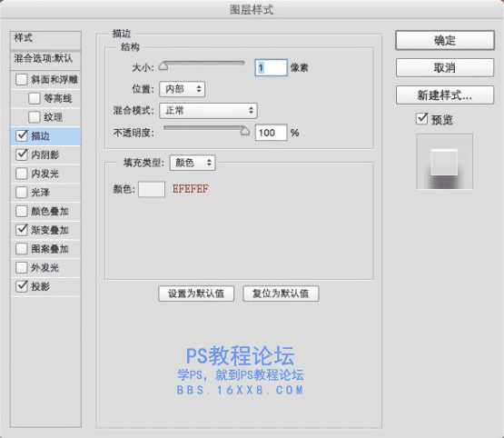Open the 外发光 settings row
Viewport: 504px width, 438px height.
45,267
